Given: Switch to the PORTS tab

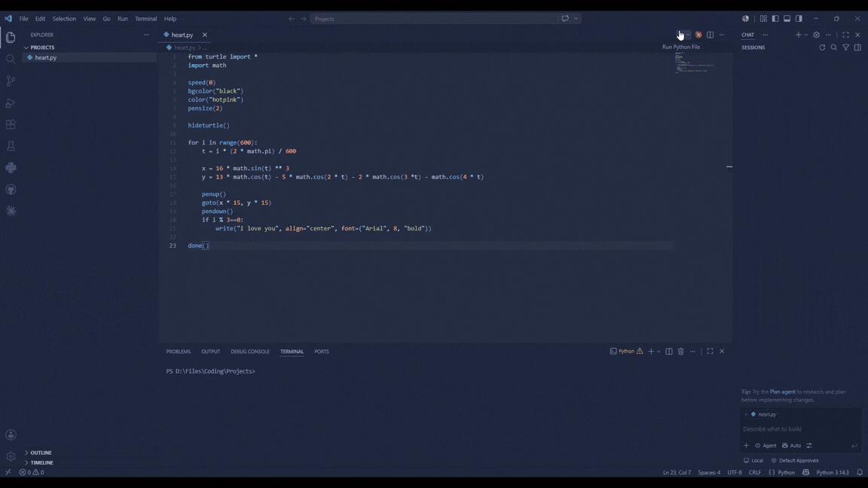Looking at the screenshot, I should [x=322, y=352].
